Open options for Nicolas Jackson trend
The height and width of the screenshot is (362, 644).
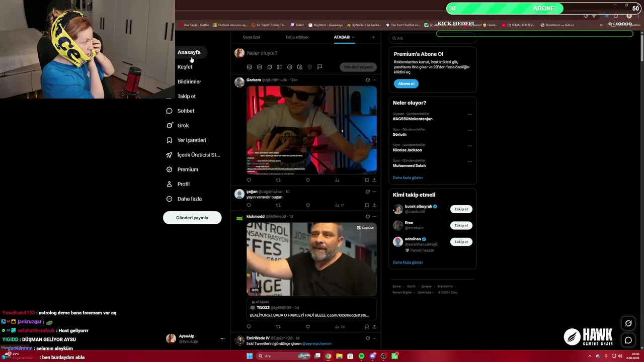pos(470,146)
